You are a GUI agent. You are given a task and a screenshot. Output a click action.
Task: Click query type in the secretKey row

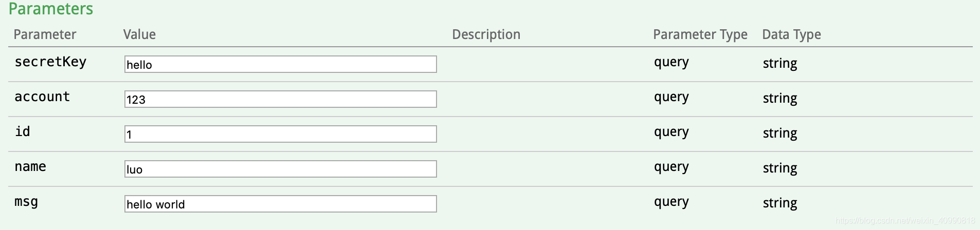[x=671, y=63]
